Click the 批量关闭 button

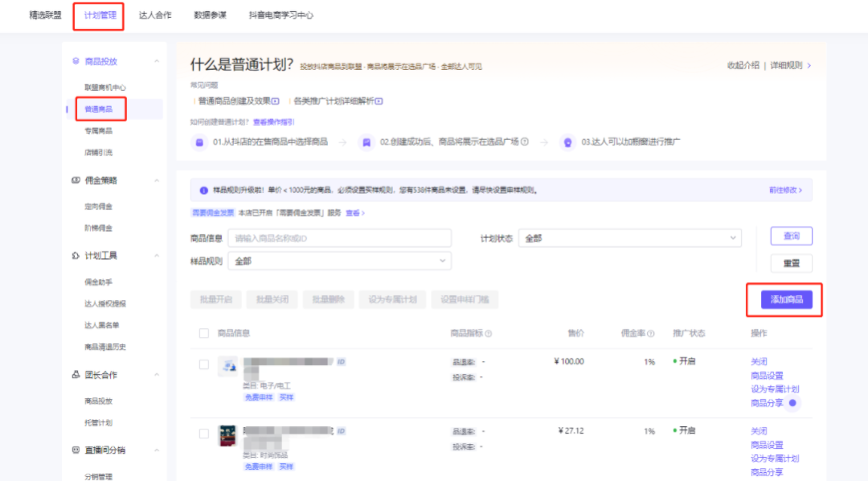tap(272, 299)
